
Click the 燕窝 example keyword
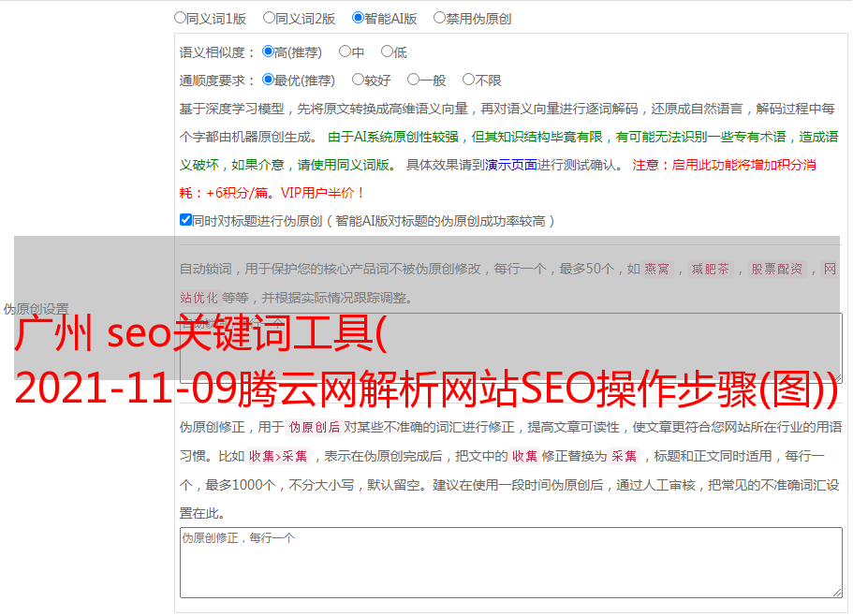coord(656,269)
